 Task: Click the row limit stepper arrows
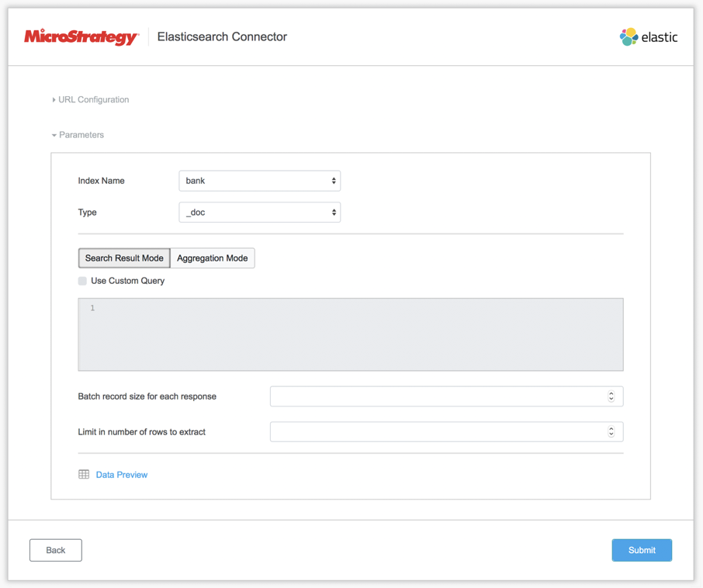tap(611, 432)
